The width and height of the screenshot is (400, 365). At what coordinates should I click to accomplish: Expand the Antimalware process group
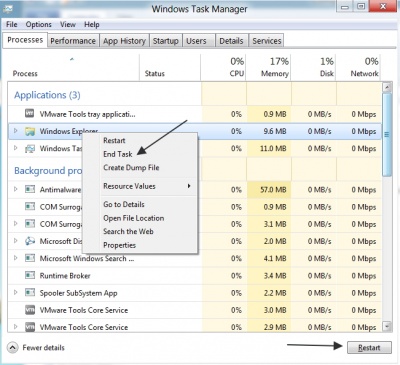15,189
